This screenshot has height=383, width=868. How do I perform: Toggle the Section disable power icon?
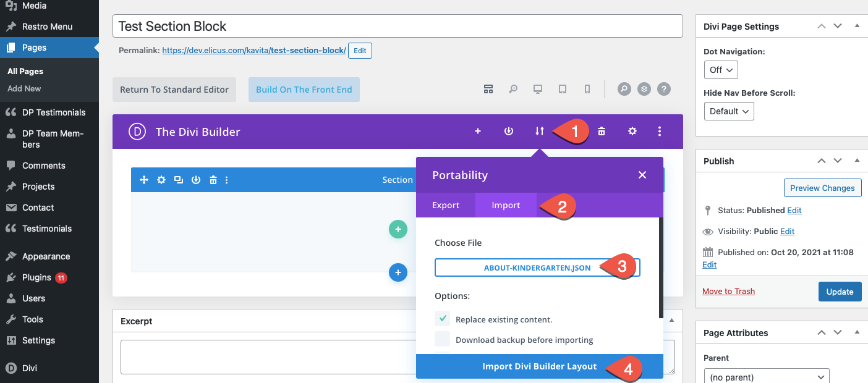pyautogui.click(x=196, y=179)
